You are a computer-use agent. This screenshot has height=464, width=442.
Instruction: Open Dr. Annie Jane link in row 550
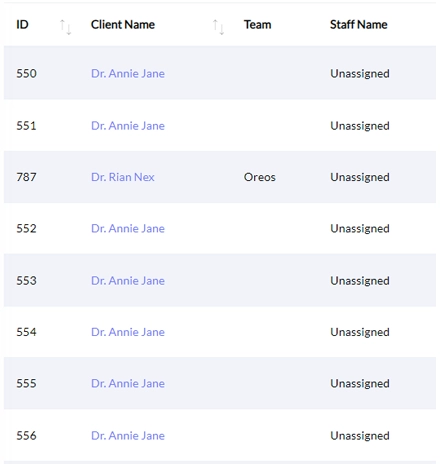point(128,73)
